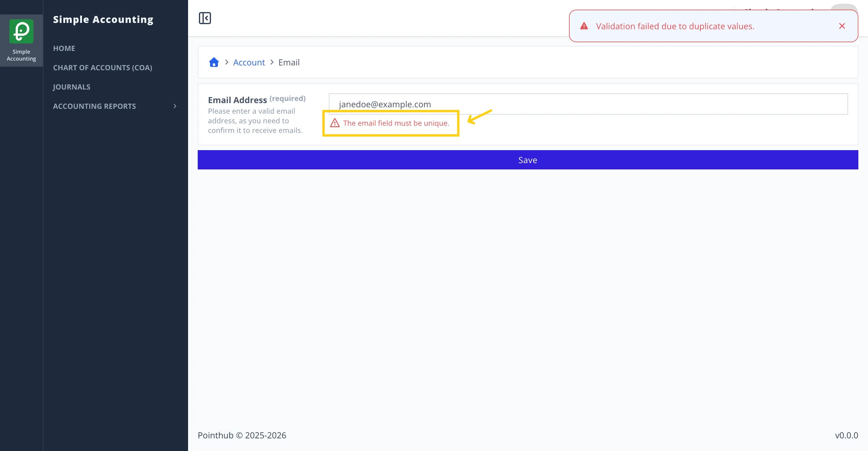Viewport: 868px width, 451px height.
Task: Click the red warning triangle in toast
Action: click(584, 26)
